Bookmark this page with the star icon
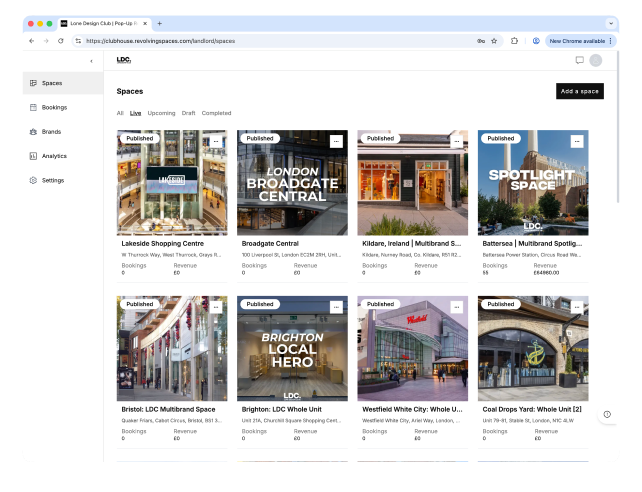 (494, 41)
